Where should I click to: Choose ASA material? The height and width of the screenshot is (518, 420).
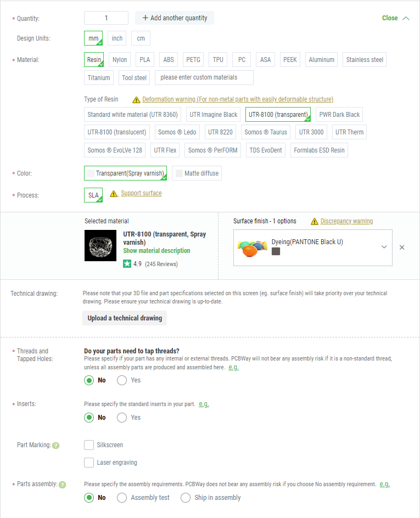(265, 60)
